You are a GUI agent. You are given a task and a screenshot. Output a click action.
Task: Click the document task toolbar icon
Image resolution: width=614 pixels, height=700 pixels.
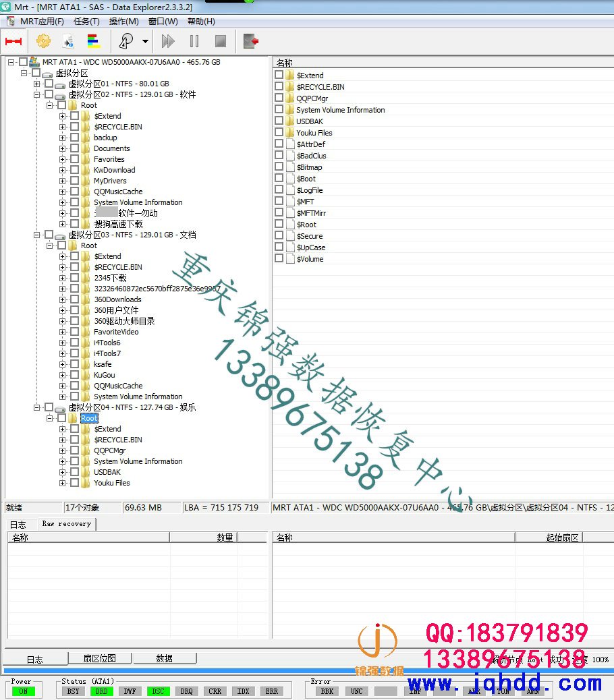pyautogui.click(x=68, y=42)
